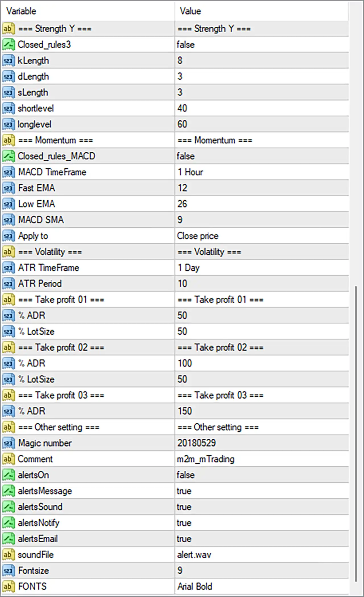The image size is (364, 597).
Task: Select the alertsSound variable name
Action: pos(40,507)
